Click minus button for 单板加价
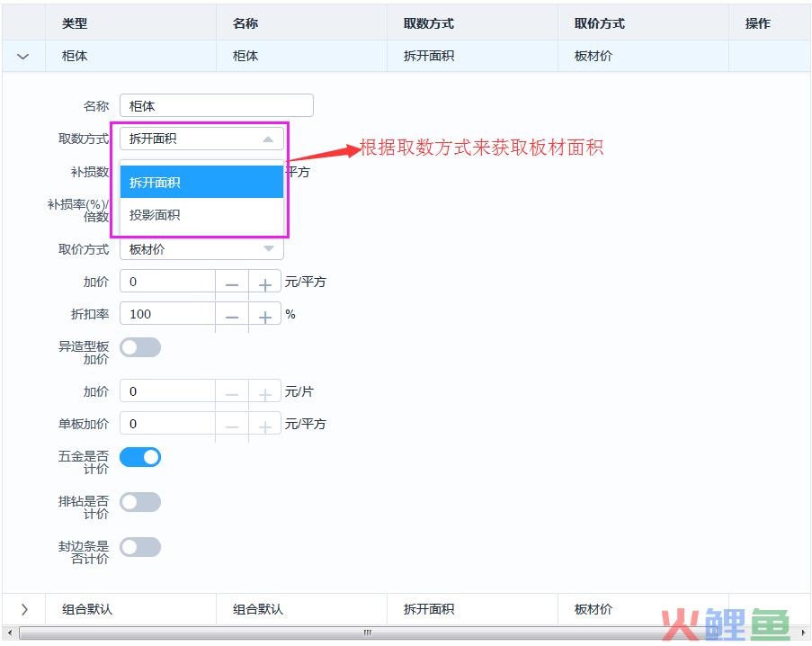This screenshot has height=646, width=812. click(x=232, y=426)
